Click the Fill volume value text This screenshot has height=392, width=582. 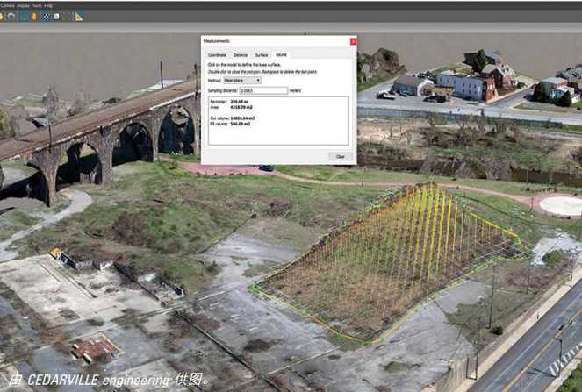241,124
